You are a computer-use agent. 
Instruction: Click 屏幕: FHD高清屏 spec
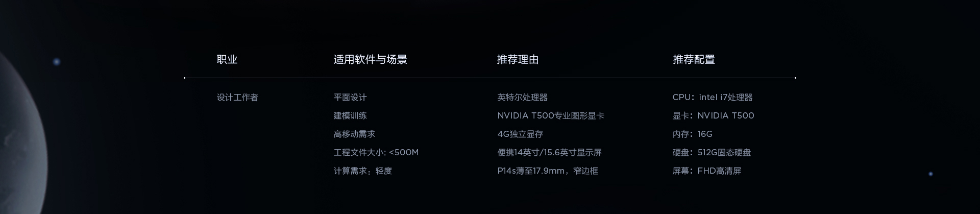[707, 171]
